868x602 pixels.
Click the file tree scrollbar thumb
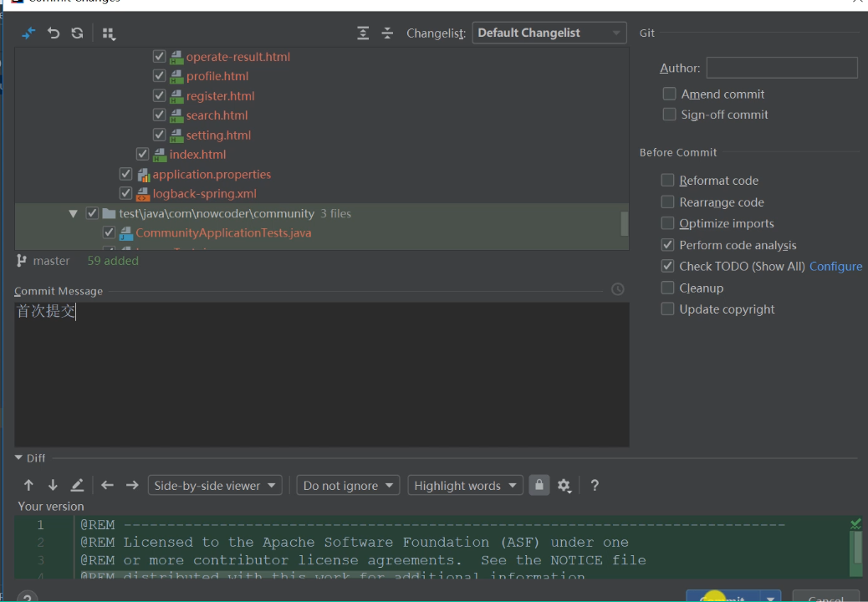tap(625, 223)
